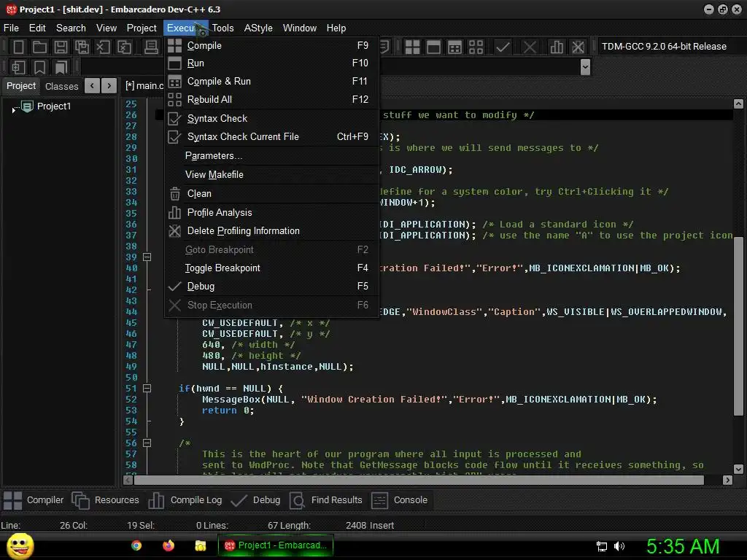This screenshot has height=560, width=747.
Task: Open the Find Results bottom tab
Action: click(x=326, y=500)
